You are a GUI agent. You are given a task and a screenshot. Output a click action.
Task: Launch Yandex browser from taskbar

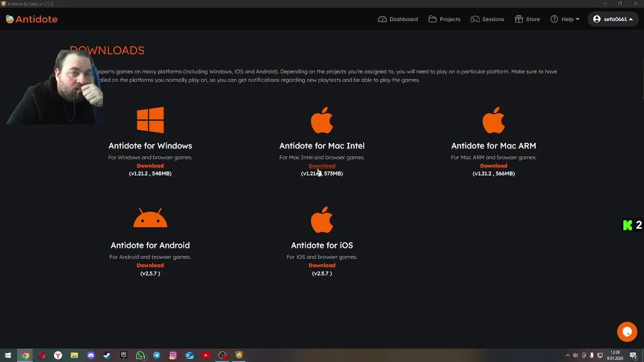pos(58,355)
